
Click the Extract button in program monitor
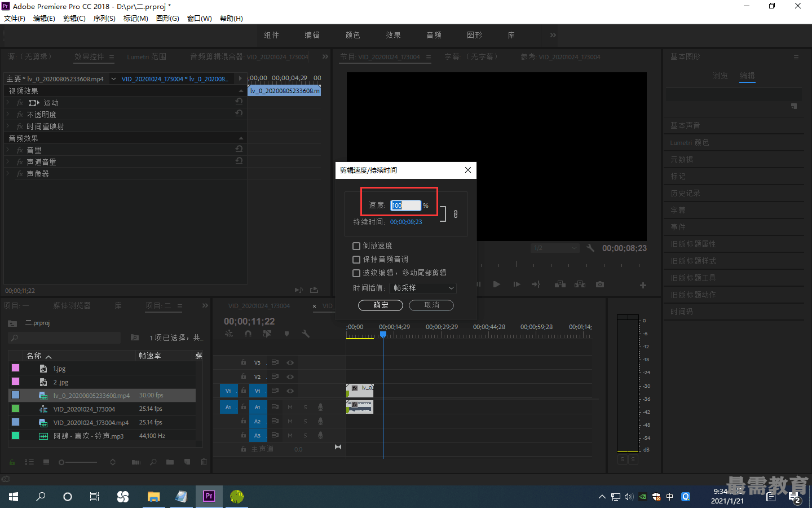point(580,284)
